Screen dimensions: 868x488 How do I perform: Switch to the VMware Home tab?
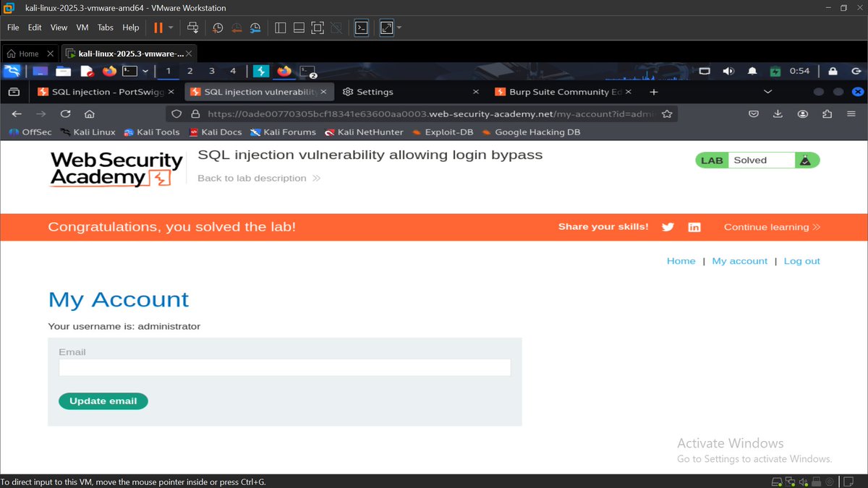pyautogui.click(x=24, y=53)
